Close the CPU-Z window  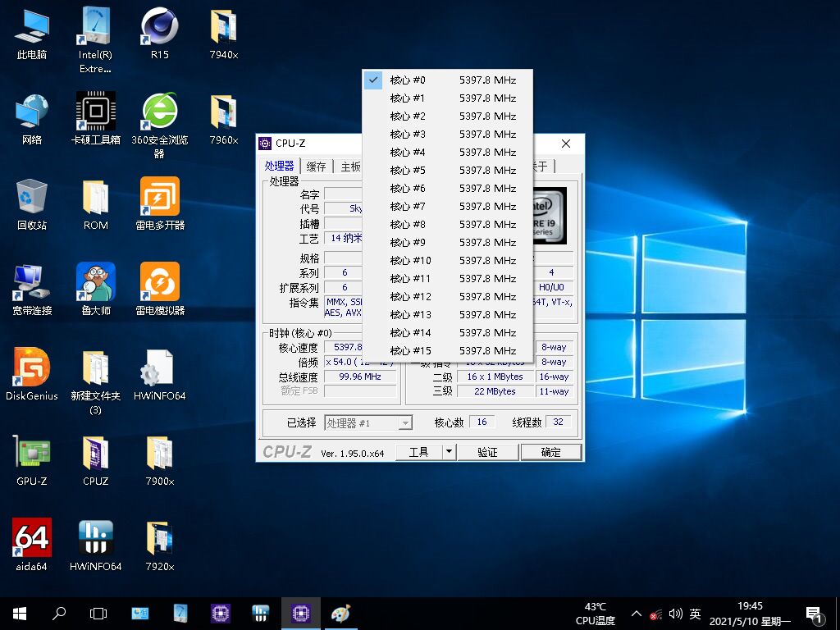tap(566, 144)
